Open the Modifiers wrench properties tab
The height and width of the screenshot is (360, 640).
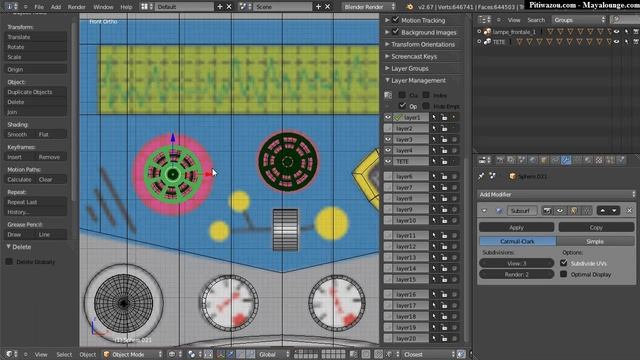click(566, 160)
